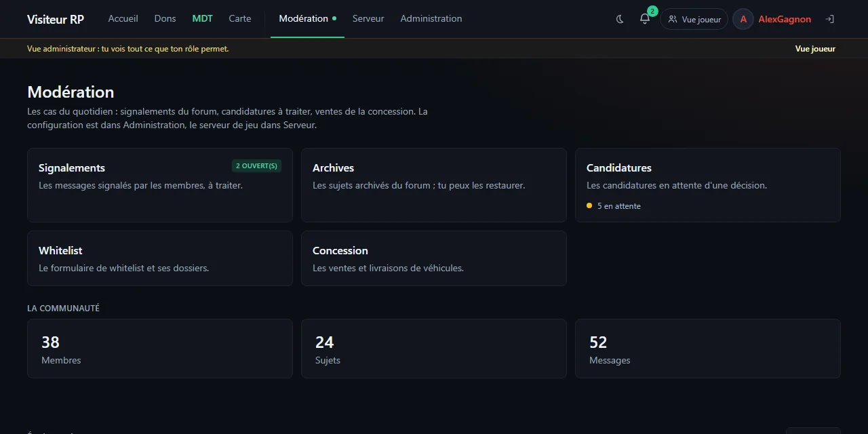Image resolution: width=868 pixels, height=434 pixels.
Task: Open the Whitelist card
Action: tap(160, 258)
